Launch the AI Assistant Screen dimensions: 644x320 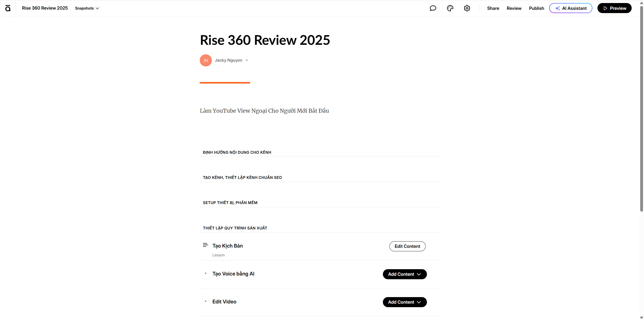click(571, 8)
